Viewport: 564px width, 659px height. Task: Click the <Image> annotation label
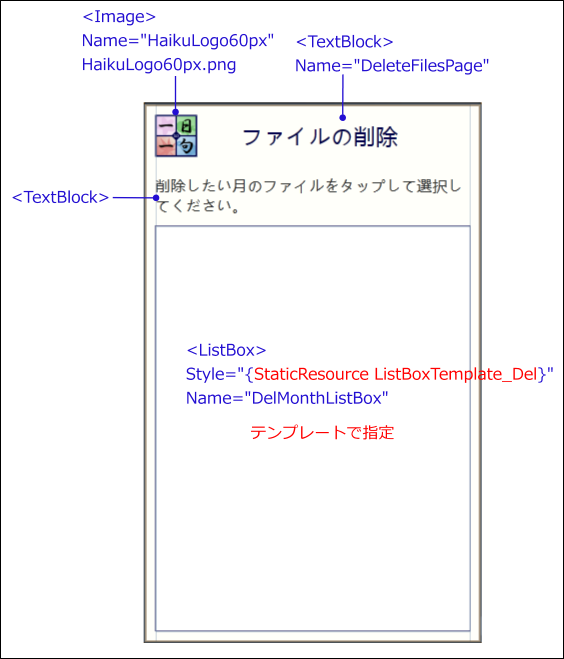click(119, 17)
